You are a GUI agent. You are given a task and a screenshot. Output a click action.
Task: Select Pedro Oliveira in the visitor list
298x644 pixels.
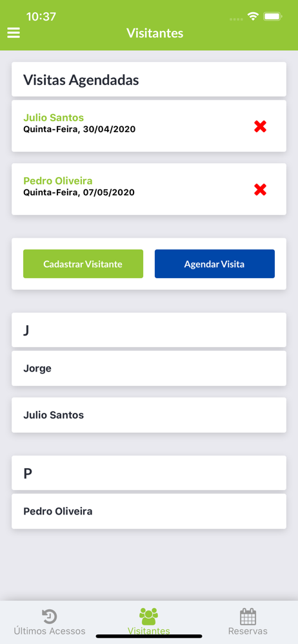(148, 511)
